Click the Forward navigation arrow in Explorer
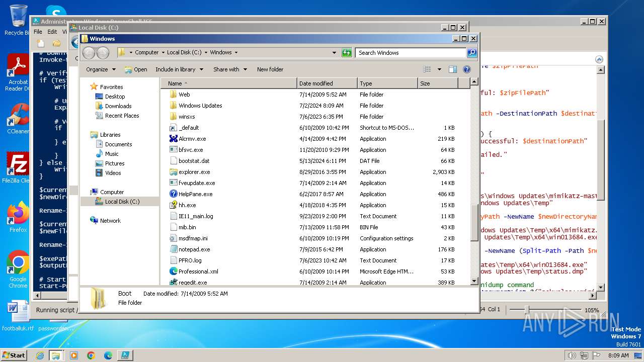The width and height of the screenshot is (644, 362). pyautogui.click(x=103, y=52)
